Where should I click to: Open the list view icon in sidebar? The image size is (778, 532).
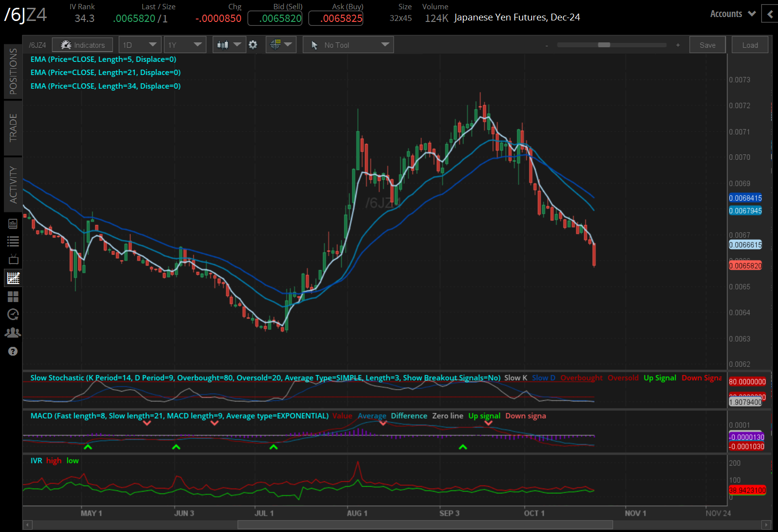tap(13, 241)
